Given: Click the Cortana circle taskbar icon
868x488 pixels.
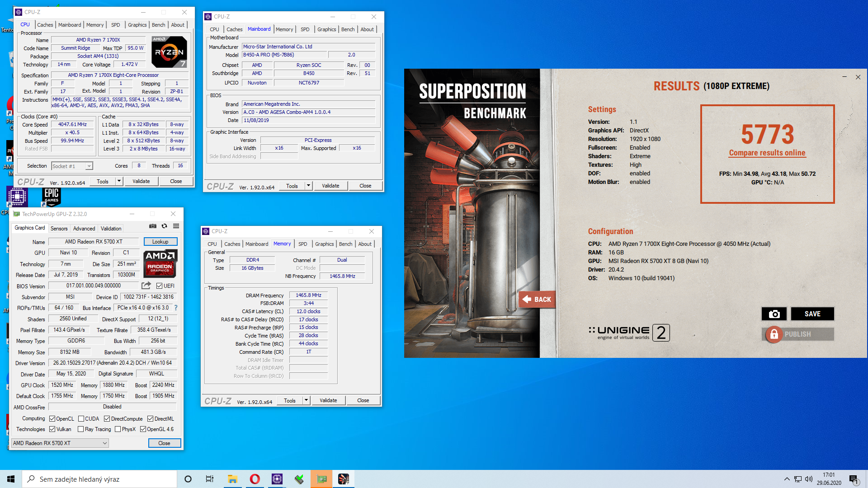Looking at the screenshot, I should tap(188, 479).
